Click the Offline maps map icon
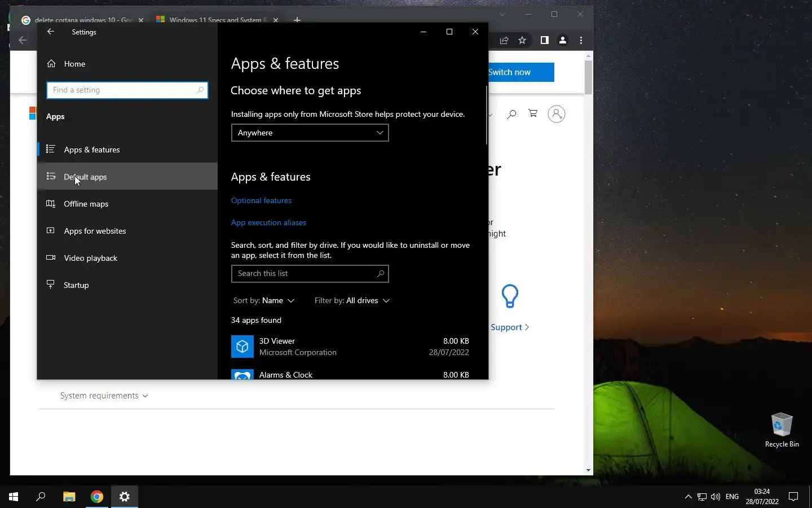Image resolution: width=812 pixels, height=508 pixels. pyautogui.click(x=51, y=204)
